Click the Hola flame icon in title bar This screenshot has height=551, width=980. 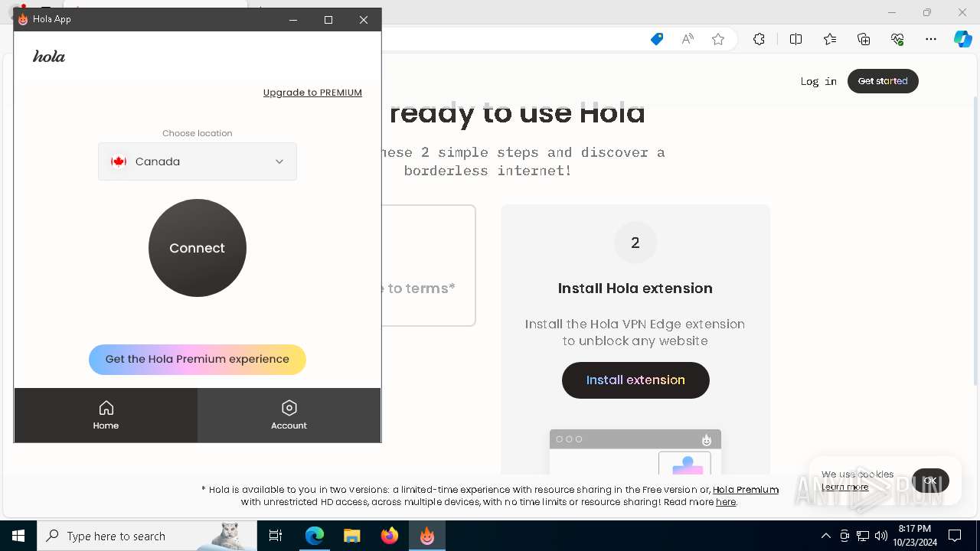[x=23, y=19]
